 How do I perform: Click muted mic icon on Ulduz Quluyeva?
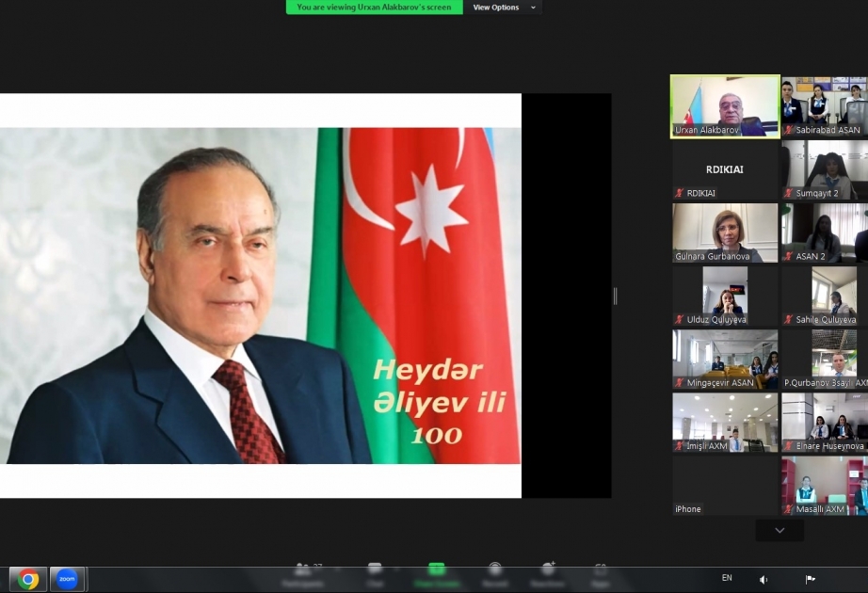click(x=679, y=319)
